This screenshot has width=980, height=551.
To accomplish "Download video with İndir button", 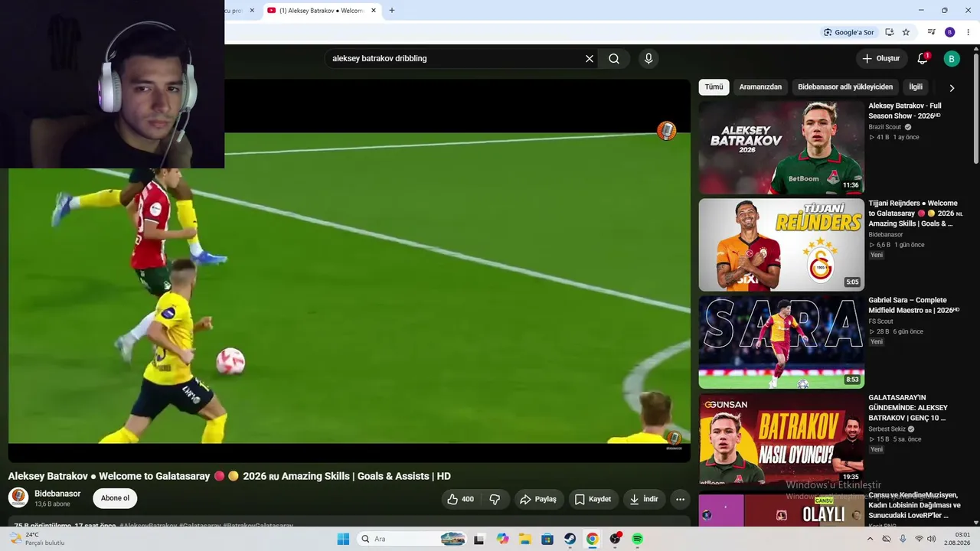I will 644,499.
